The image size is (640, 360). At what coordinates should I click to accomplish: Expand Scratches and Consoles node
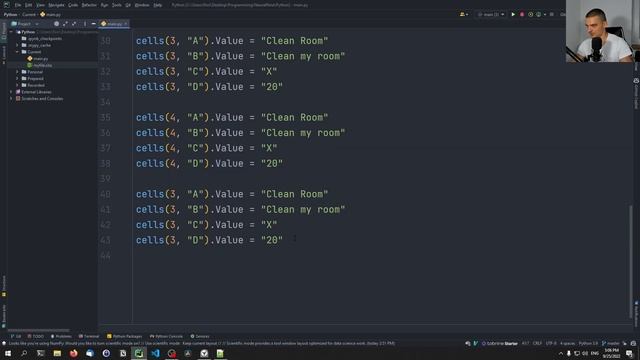pos(11,98)
